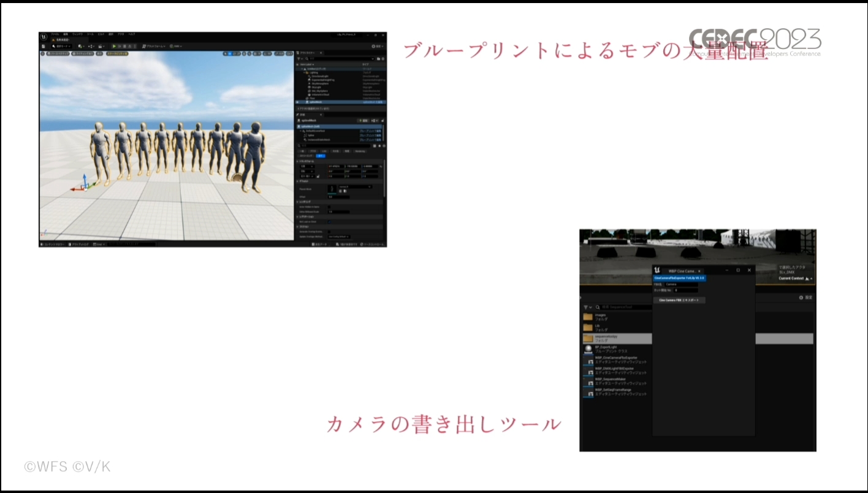Open the Update Overlaps Method dropdown
The image size is (868, 493).
point(339,237)
